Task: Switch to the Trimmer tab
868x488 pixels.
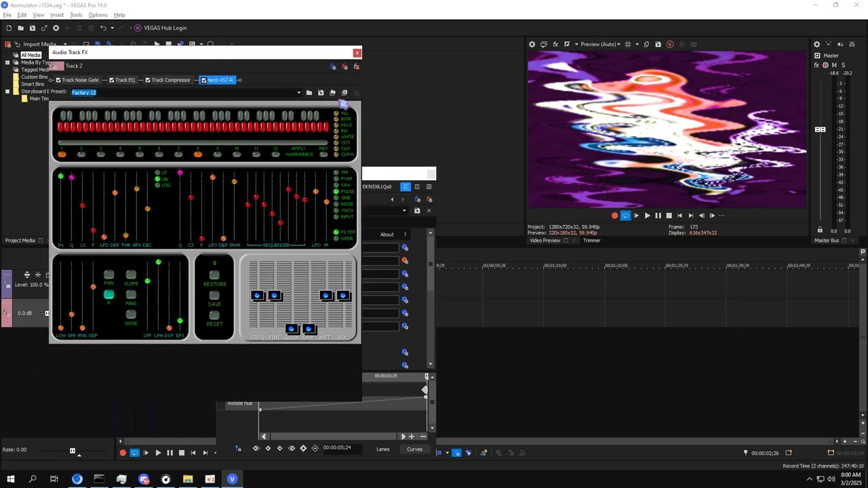Action: (x=591, y=241)
